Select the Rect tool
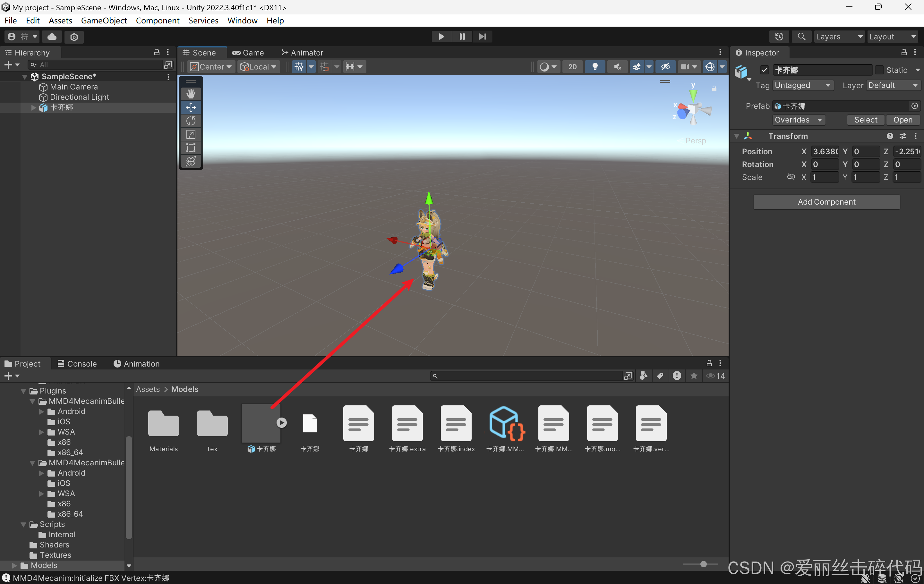 point(191,148)
